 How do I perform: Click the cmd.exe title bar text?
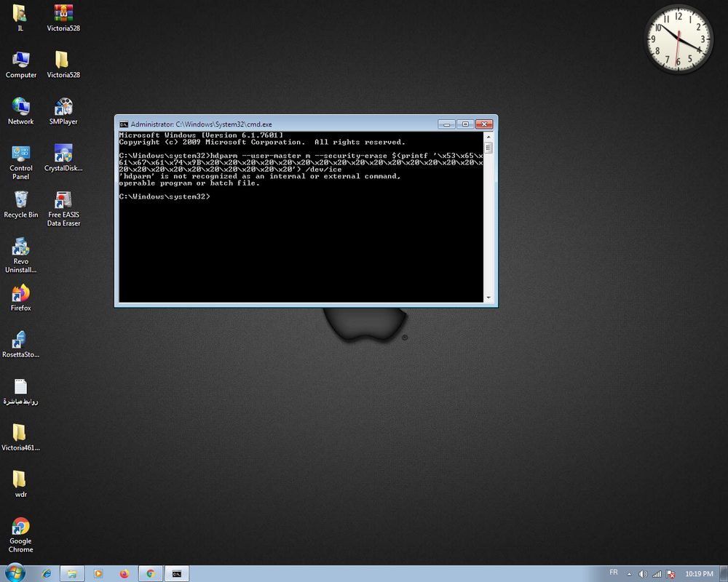point(201,124)
